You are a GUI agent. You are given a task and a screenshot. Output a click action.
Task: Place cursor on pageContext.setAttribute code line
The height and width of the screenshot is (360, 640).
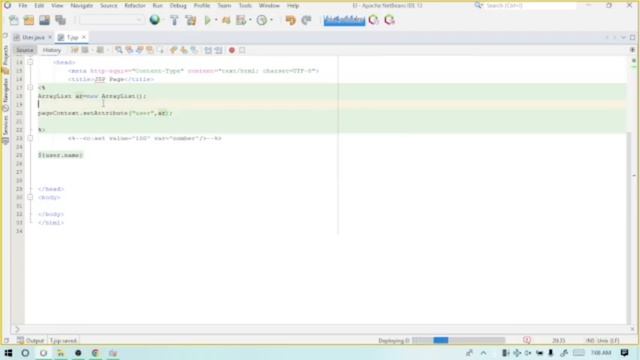[105, 113]
